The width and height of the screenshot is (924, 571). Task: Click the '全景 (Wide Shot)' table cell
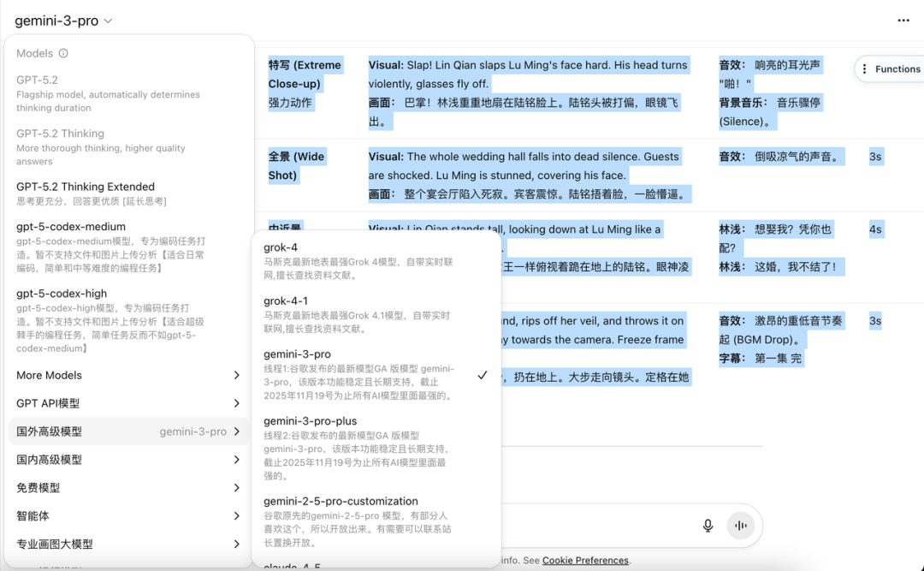pyautogui.click(x=296, y=166)
